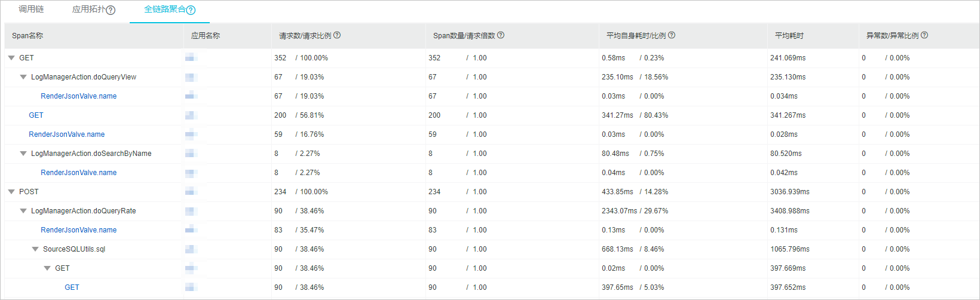Click the 异常数/异常比例 column header text
980x300 pixels.
point(892,36)
